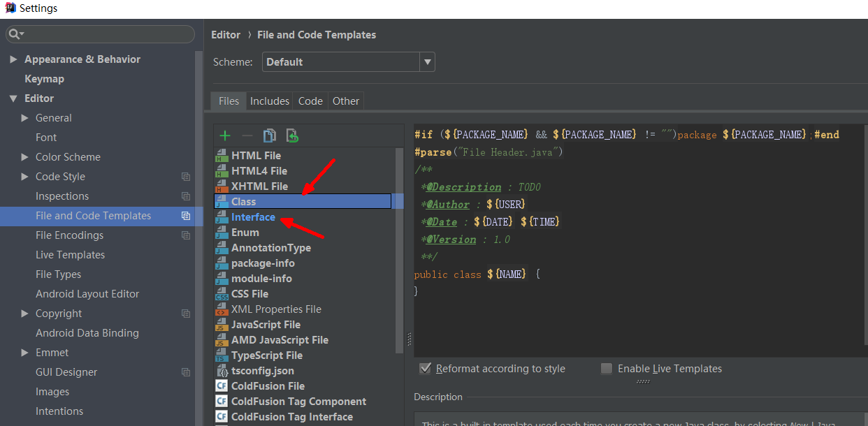868x426 pixels.
Task: Expand the Color Scheme node
Action: (25, 157)
